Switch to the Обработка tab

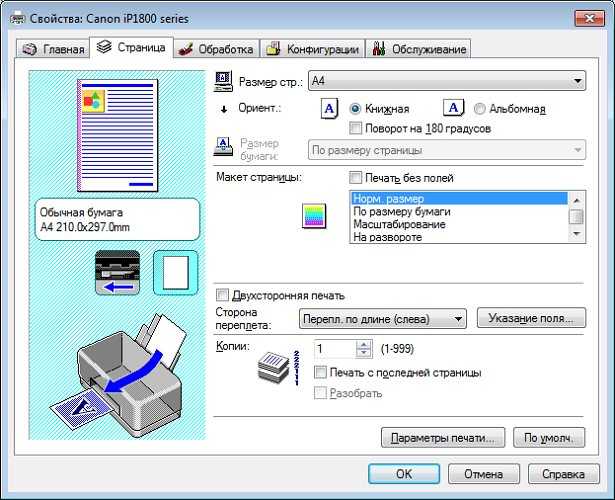click(216, 49)
